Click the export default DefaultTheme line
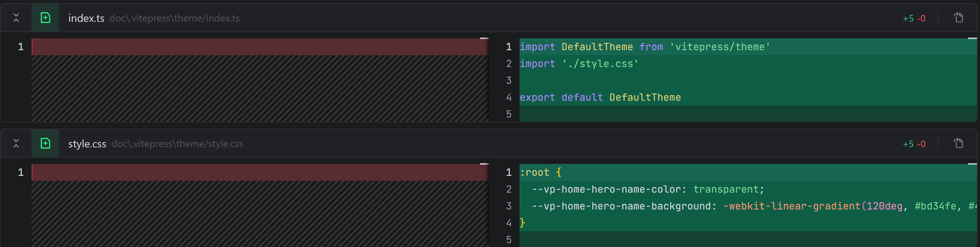Image resolution: width=980 pixels, height=247 pixels. [600, 97]
